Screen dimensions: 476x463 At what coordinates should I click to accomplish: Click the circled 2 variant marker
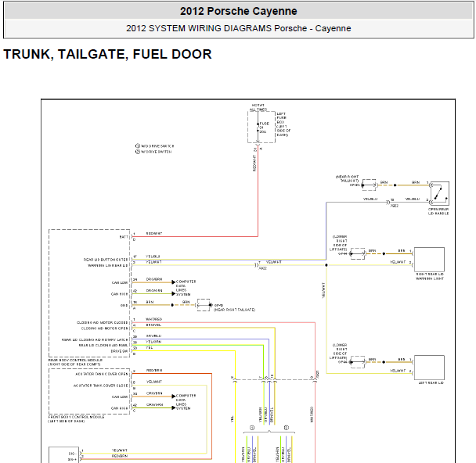[287, 428]
